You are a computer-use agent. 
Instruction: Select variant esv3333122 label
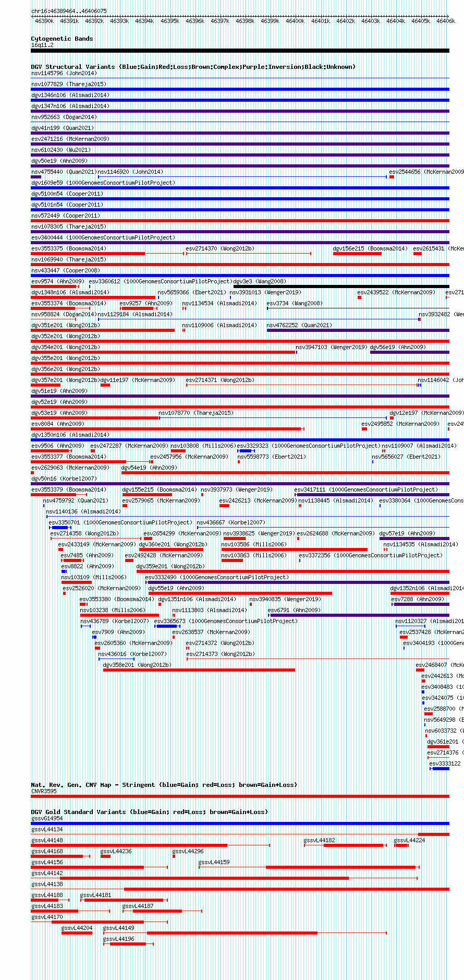point(445,763)
